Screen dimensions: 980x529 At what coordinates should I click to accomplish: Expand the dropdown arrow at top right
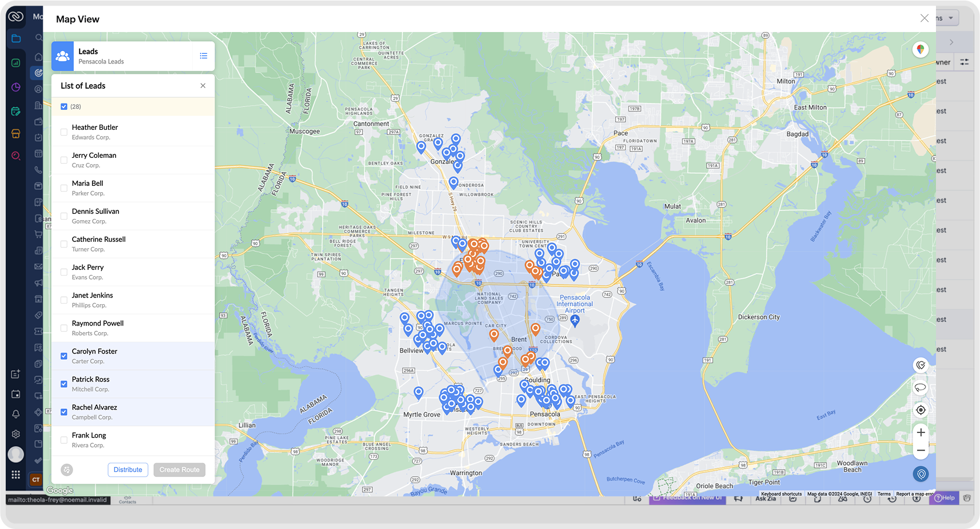(x=951, y=18)
